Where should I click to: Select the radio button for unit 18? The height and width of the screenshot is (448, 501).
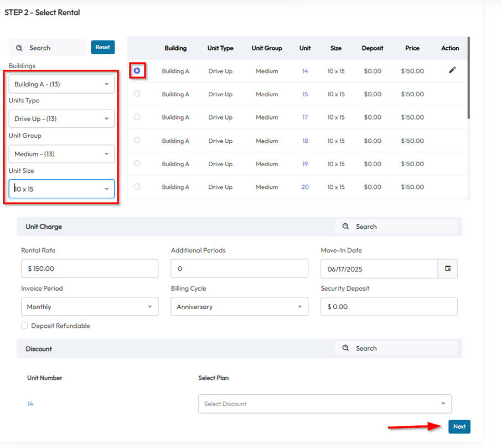[137, 141]
